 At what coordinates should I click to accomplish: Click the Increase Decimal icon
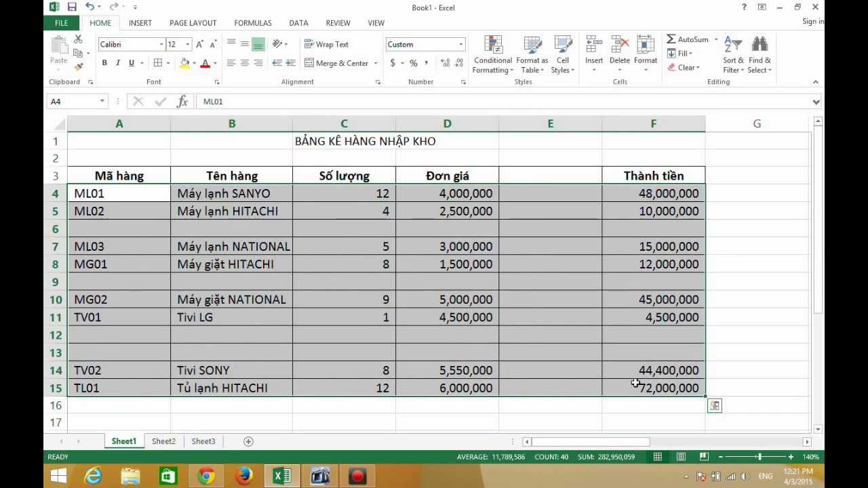tap(445, 63)
